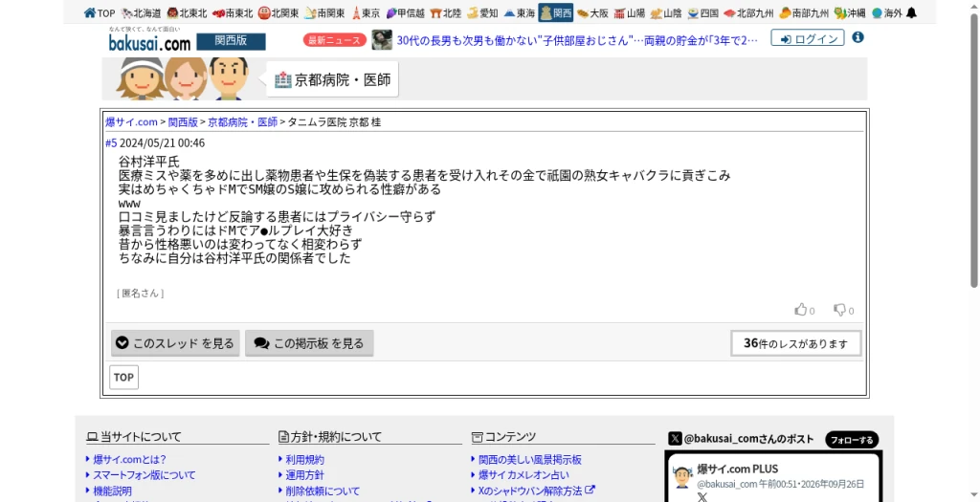
Task: Go to TOP home icon in region bar
Action: click(x=100, y=12)
